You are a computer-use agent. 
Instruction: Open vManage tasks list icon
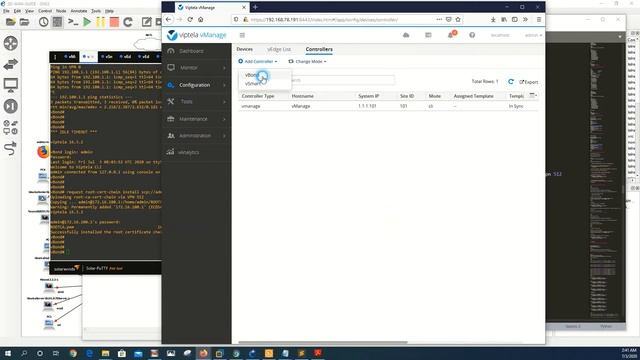428,35
